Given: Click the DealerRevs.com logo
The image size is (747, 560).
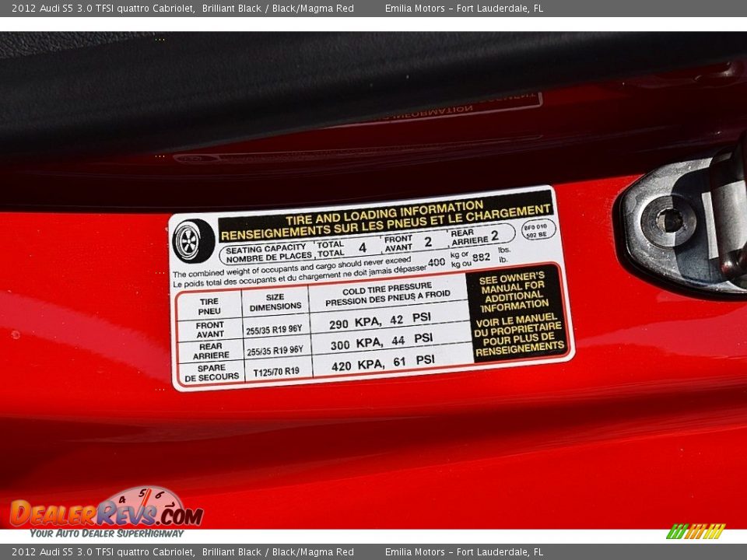Looking at the screenshot, I should [x=106, y=514].
